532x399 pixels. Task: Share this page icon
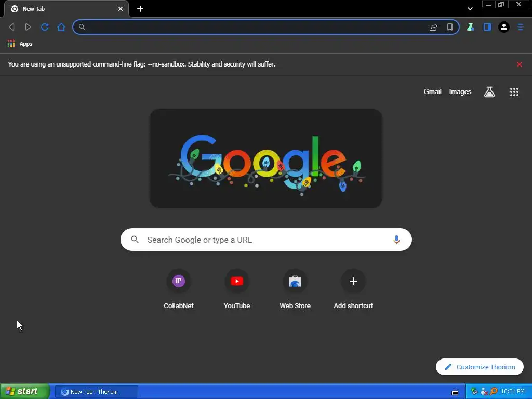click(x=433, y=27)
